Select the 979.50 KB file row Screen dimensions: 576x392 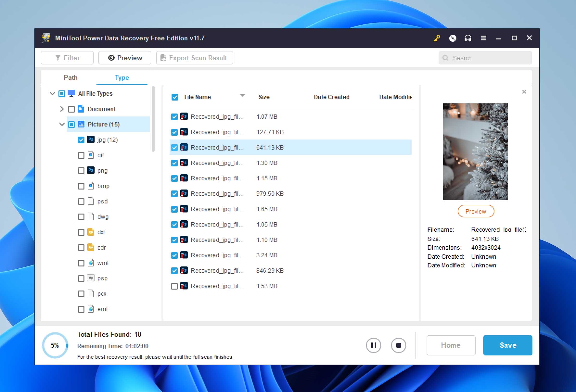tap(290, 194)
